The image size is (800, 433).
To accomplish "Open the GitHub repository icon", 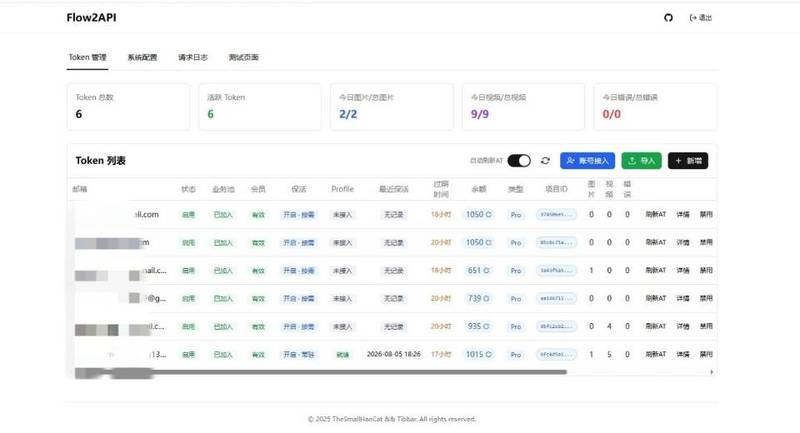I will (668, 18).
